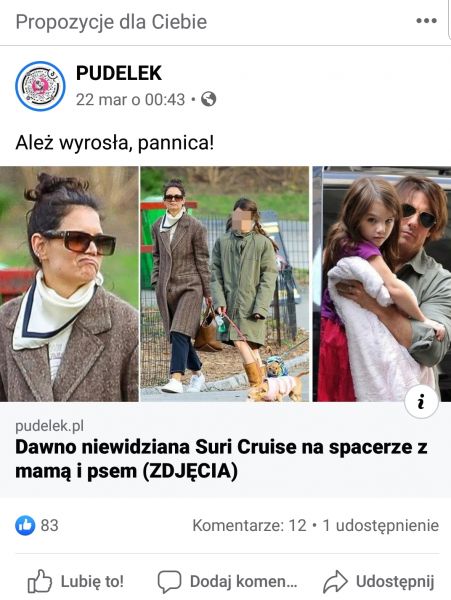Viewport: 451px width, 600px height.
Task: Open the three-dot options menu
Action: click(427, 21)
